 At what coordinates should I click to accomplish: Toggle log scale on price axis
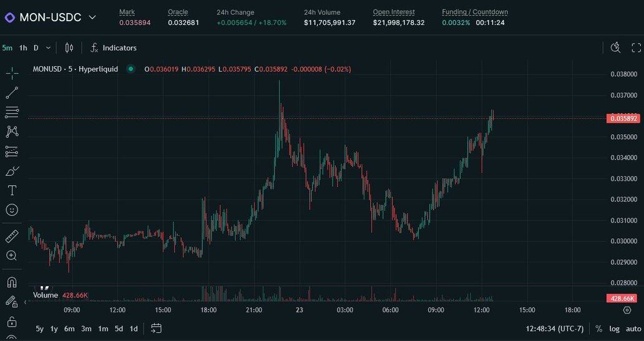pos(615,329)
